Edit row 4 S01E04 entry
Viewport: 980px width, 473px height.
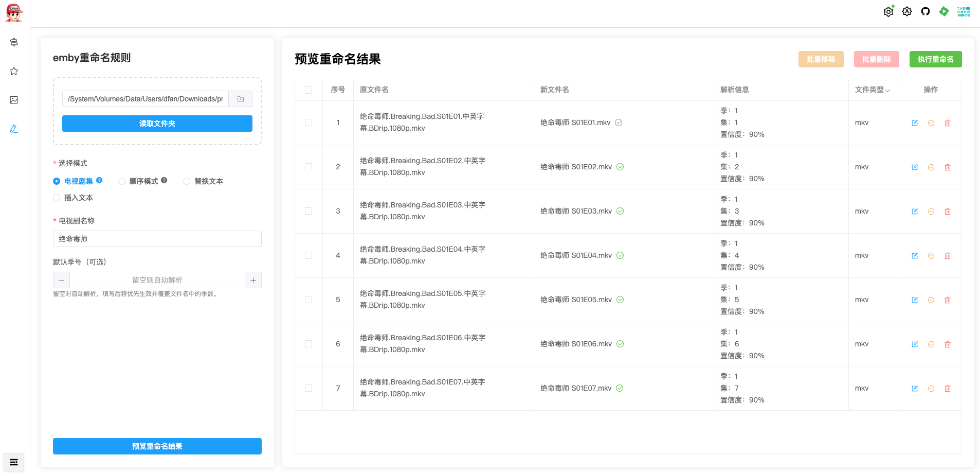(x=915, y=256)
